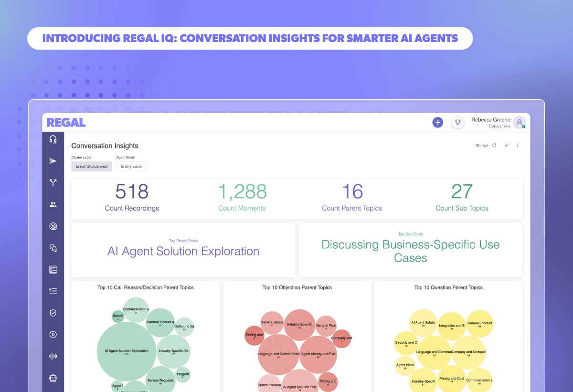Image resolution: width=573 pixels, height=392 pixels.
Task: Open Agent Email filter 'is any value'
Action: pyautogui.click(x=131, y=167)
